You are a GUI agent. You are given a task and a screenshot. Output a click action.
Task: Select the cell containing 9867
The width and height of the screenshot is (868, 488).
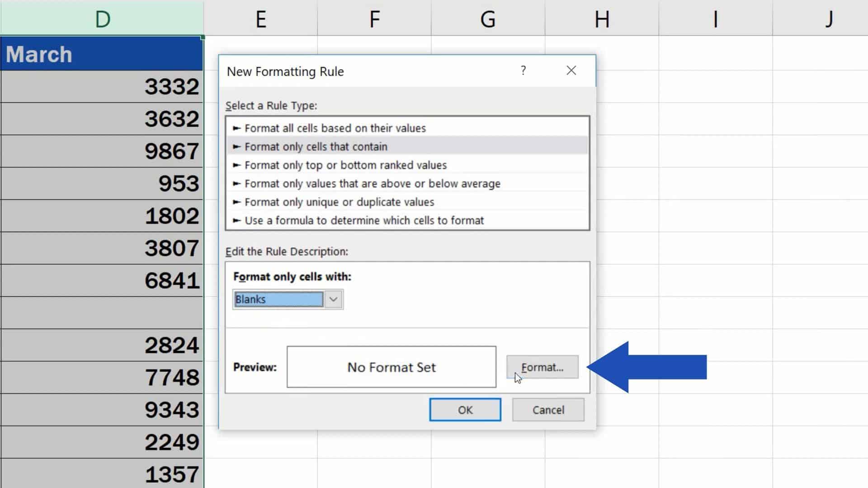(102, 151)
